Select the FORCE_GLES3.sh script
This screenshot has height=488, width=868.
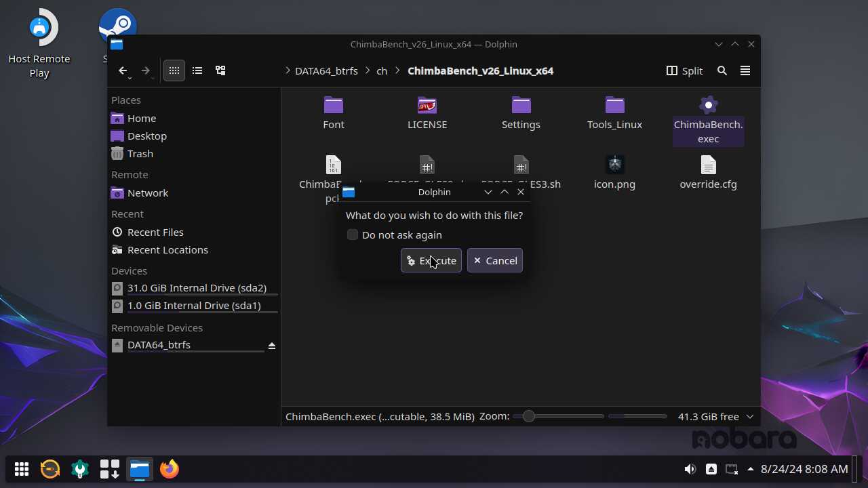click(x=521, y=172)
